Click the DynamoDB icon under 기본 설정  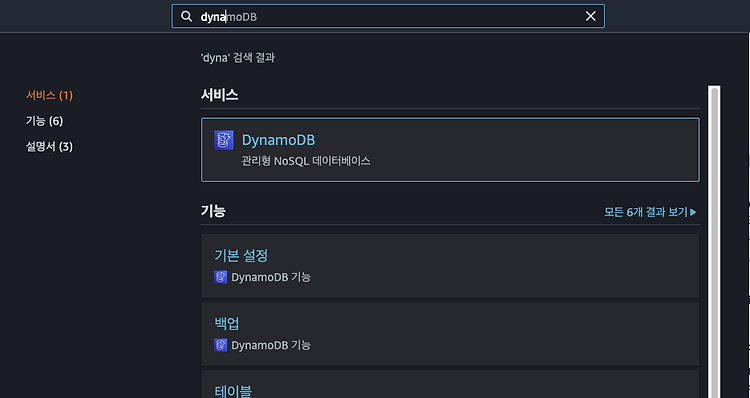pyautogui.click(x=221, y=277)
